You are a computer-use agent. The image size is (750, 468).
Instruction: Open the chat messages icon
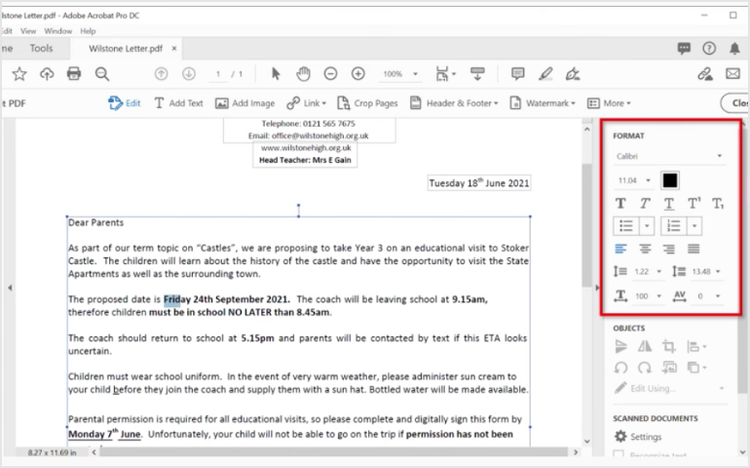tap(684, 48)
